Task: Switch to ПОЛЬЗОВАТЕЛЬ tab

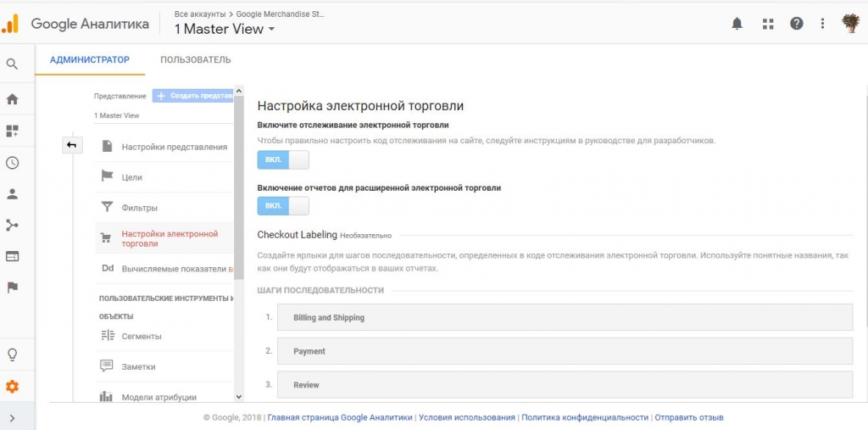Action: (x=196, y=60)
